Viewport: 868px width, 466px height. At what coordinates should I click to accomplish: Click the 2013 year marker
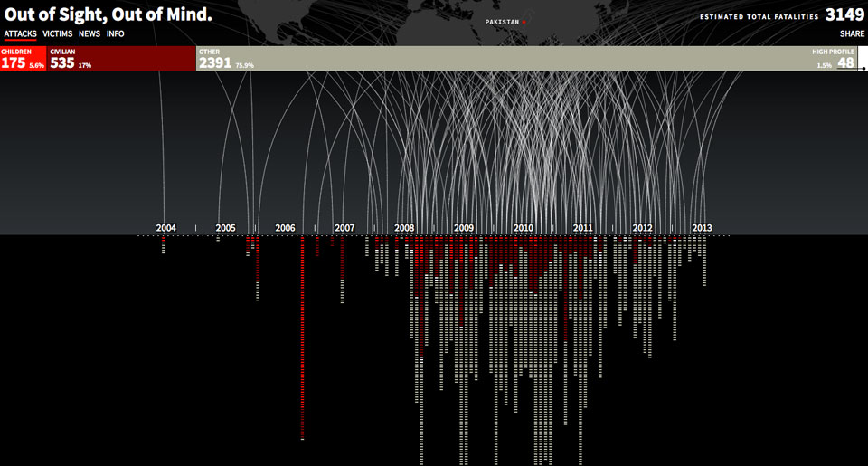point(702,228)
